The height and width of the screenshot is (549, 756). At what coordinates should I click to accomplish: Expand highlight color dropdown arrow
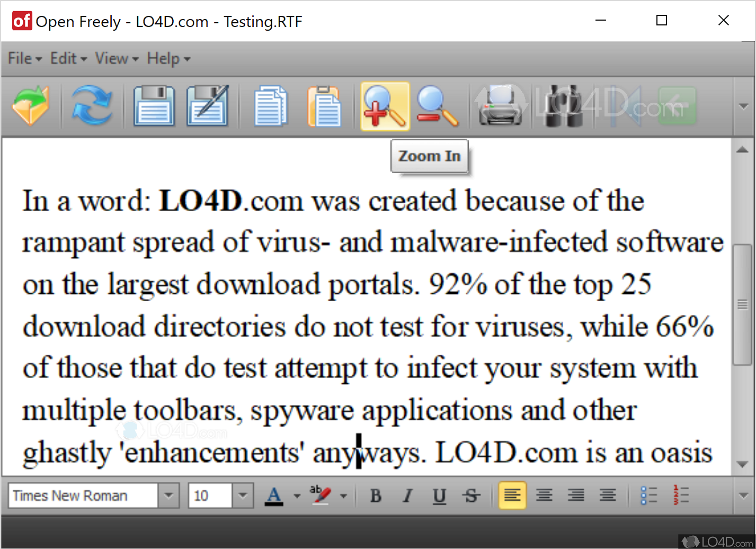pyautogui.click(x=343, y=496)
